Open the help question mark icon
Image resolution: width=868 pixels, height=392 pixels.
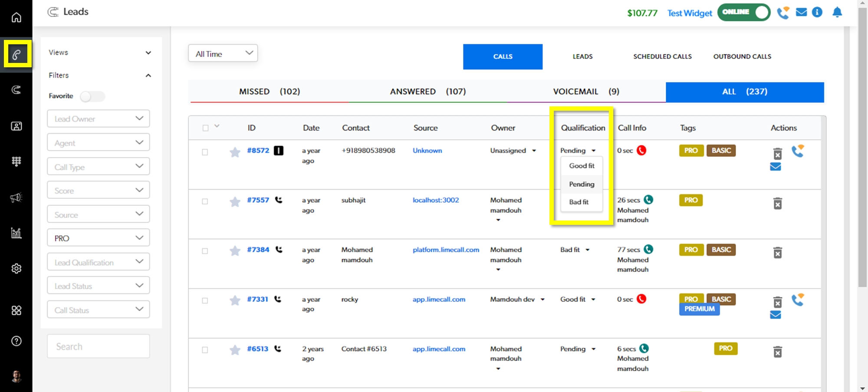click(16, 341)
